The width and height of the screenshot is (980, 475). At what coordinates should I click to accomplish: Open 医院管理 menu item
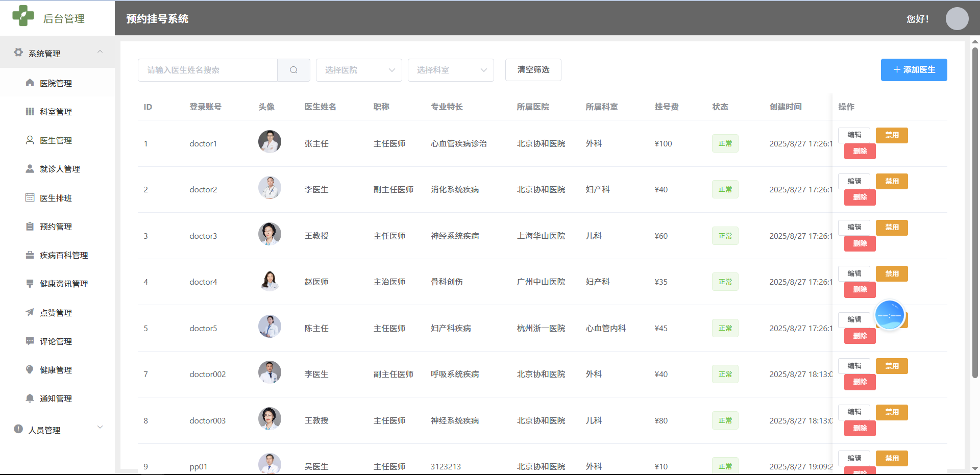tap(57, 83)
